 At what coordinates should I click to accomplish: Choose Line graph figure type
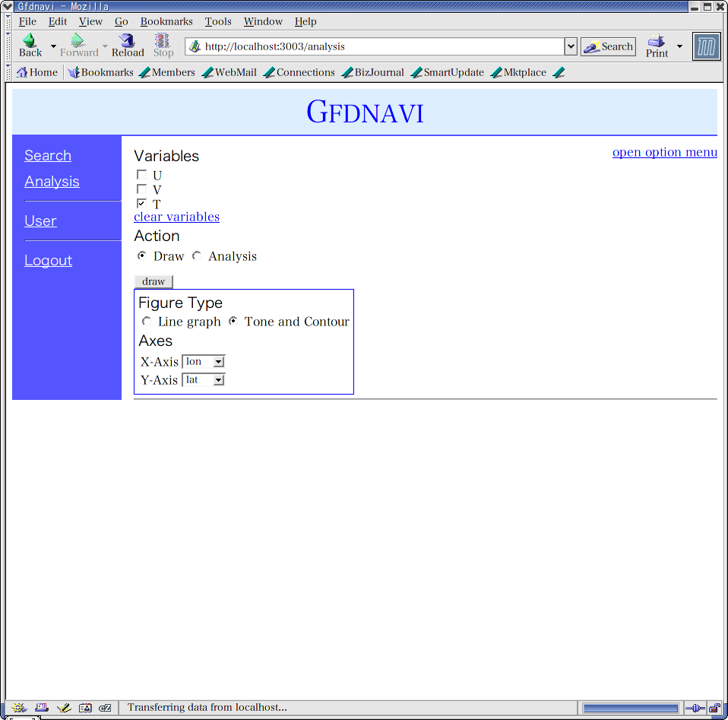coord(147,321)
